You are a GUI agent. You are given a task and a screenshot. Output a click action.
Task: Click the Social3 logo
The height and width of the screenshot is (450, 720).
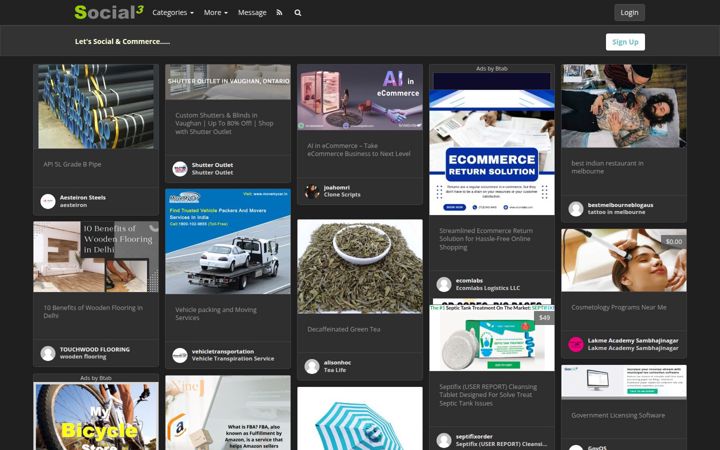109,12
